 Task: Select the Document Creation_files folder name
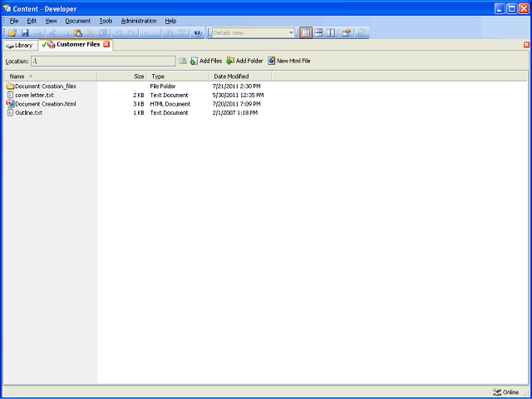46,86
